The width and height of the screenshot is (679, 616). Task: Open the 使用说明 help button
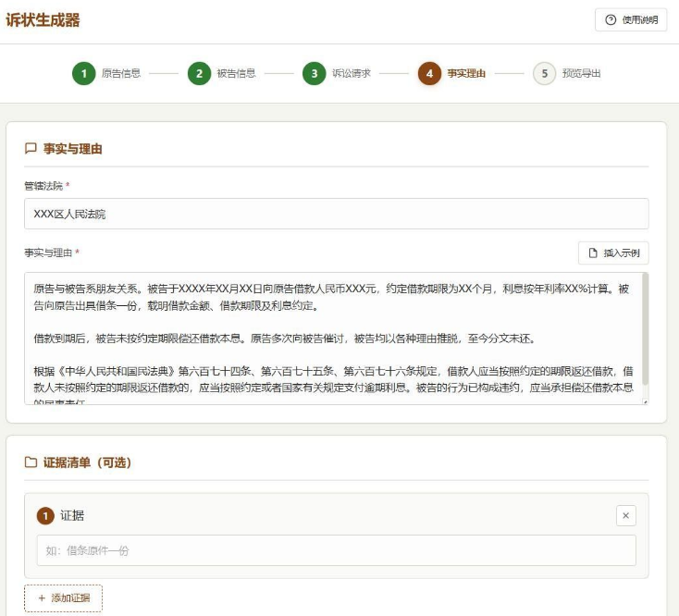[x=631, y=19]
